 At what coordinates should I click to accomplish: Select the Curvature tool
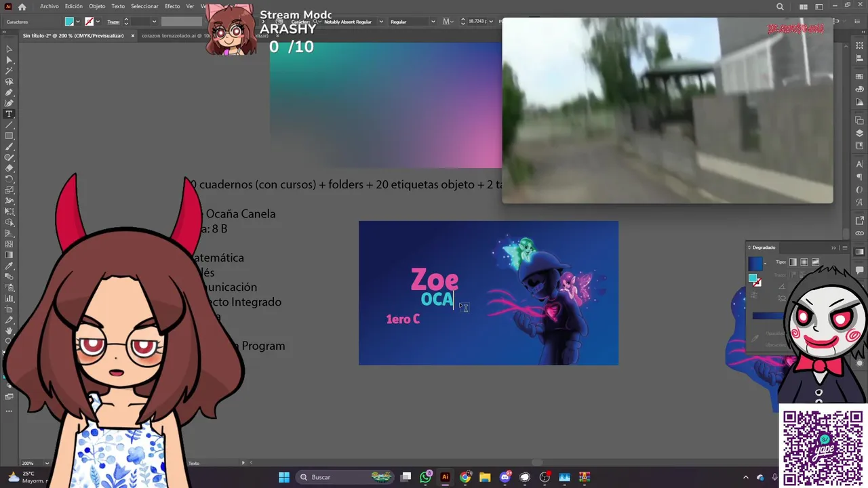pyautogui.click(x=9, y=103)
